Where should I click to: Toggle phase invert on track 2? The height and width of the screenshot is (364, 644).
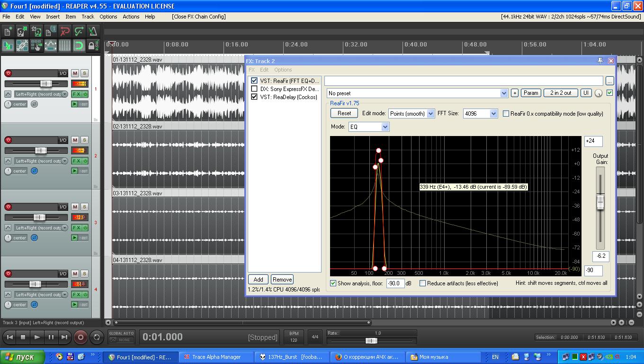tap(34, 171)
